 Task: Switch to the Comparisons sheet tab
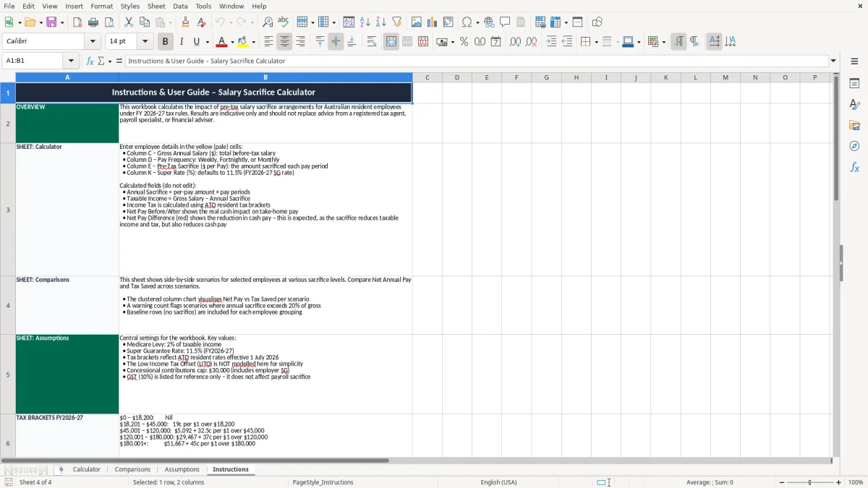coord(132,469)
